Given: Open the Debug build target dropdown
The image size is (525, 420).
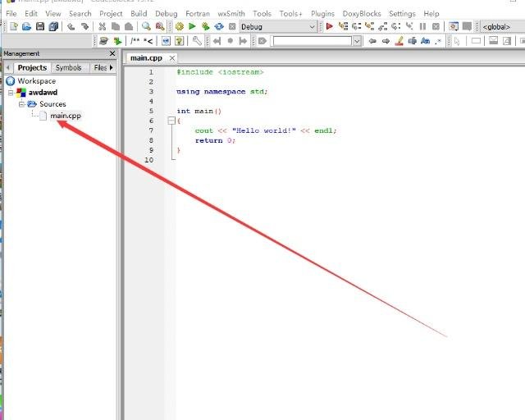Looking at the screenshot, I should point(313,27).
